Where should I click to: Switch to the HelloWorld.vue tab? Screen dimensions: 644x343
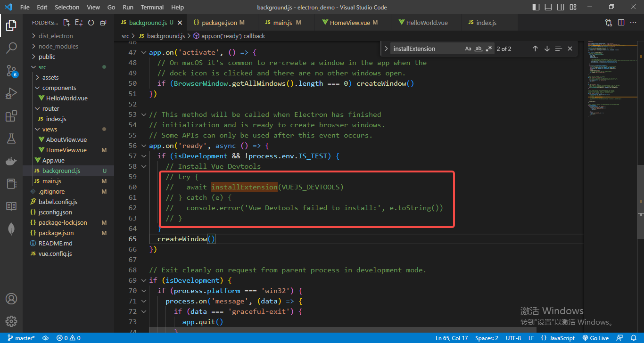427,23
